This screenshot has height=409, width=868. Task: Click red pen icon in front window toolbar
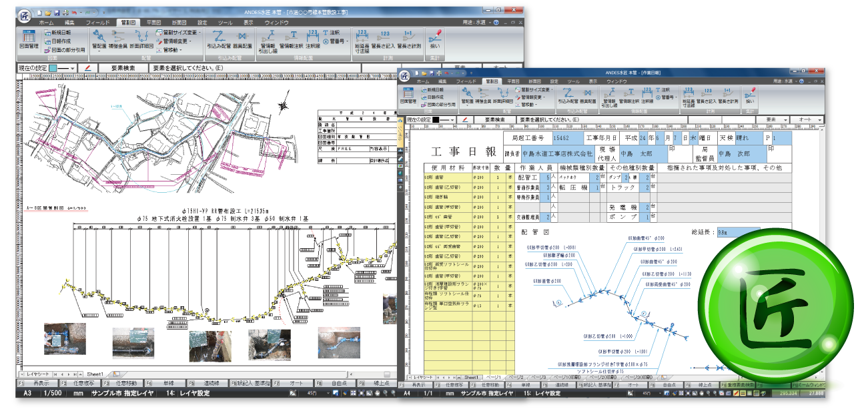(466, 119)
